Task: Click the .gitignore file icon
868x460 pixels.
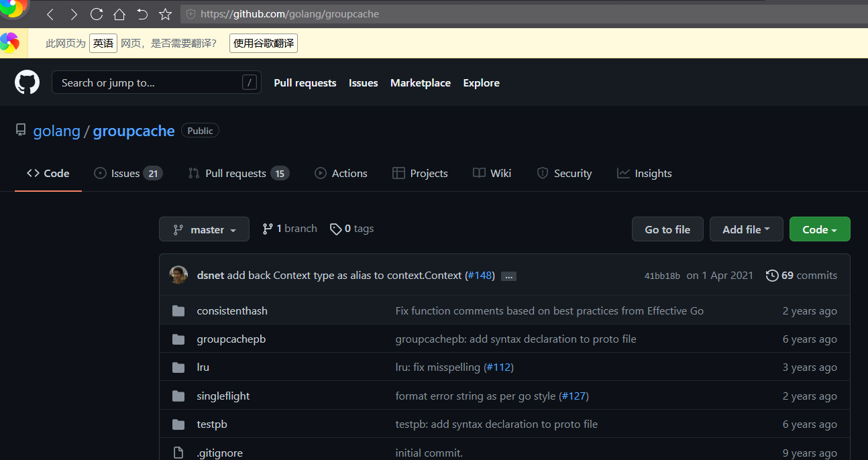Action: coord(178,452)
